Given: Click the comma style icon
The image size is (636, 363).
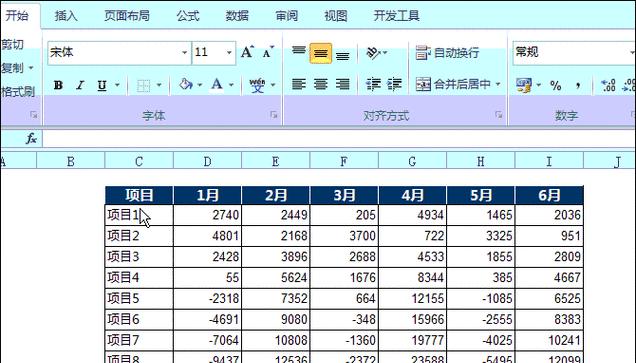Looking at the screenshot, I should [578, 85].
